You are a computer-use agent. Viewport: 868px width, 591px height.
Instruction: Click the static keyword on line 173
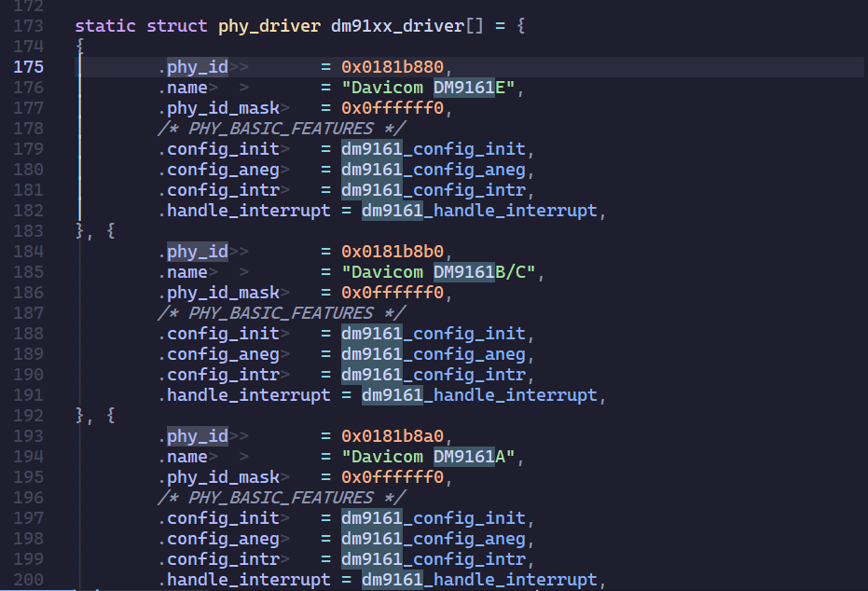(105, 26)
